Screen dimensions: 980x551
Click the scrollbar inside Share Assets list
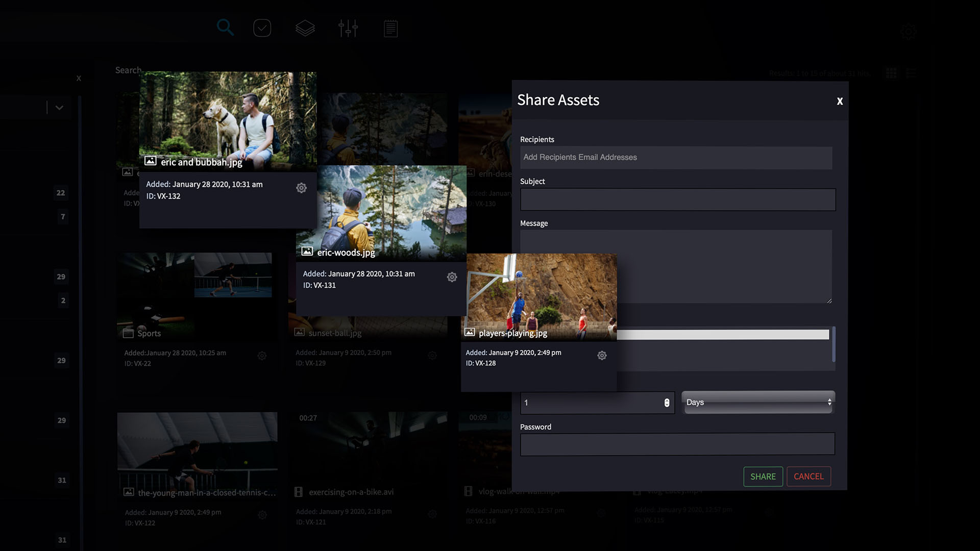(x=834, y=344)
